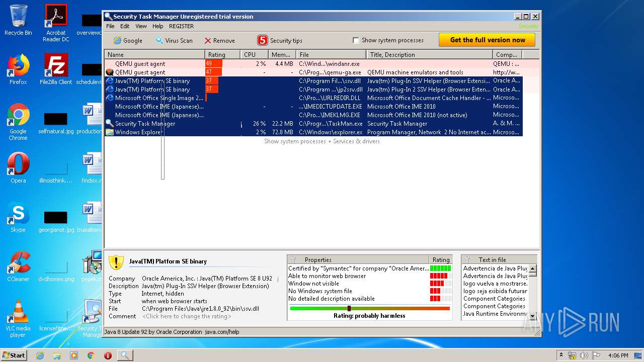Click icon of jp2ssv.dll Java row
Screen dimensions: 644x362
(x=109, y=89)
